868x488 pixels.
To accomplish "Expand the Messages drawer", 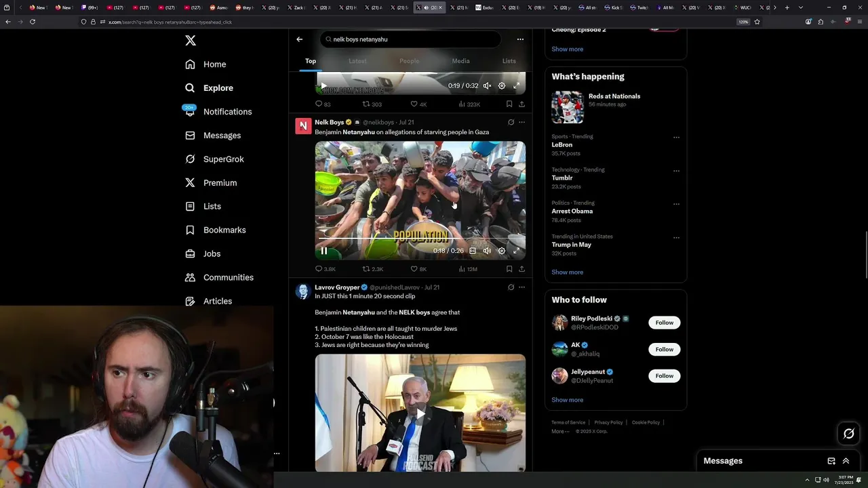I will coord(846,461).
